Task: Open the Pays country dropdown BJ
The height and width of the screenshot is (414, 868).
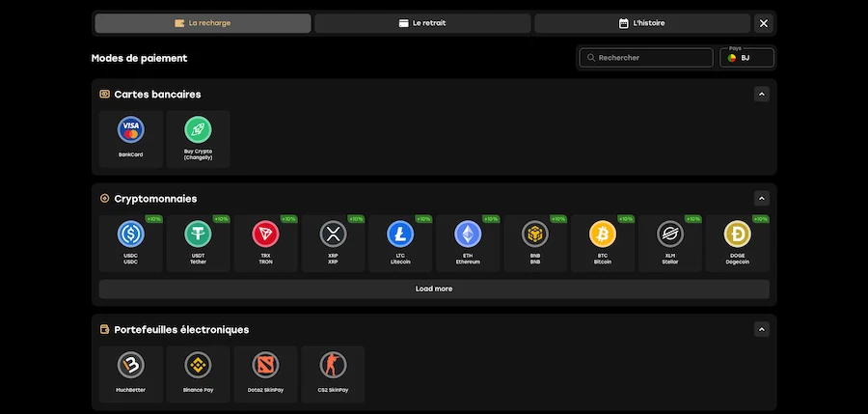Action: pos(746,58)
